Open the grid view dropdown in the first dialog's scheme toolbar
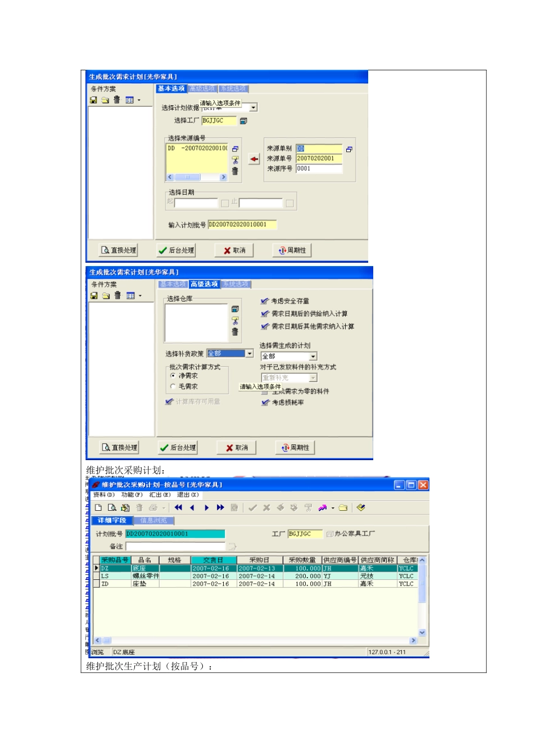534x756 pixels. point(139,101)
